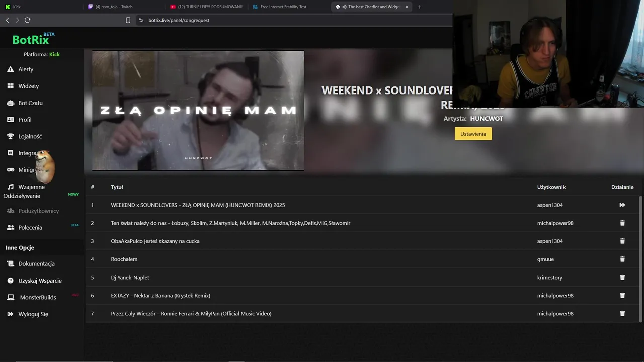The width and height of the screenshot is (644, 362).
Task: Click user 'gmuue' in the list
Action: pos(545,259)
